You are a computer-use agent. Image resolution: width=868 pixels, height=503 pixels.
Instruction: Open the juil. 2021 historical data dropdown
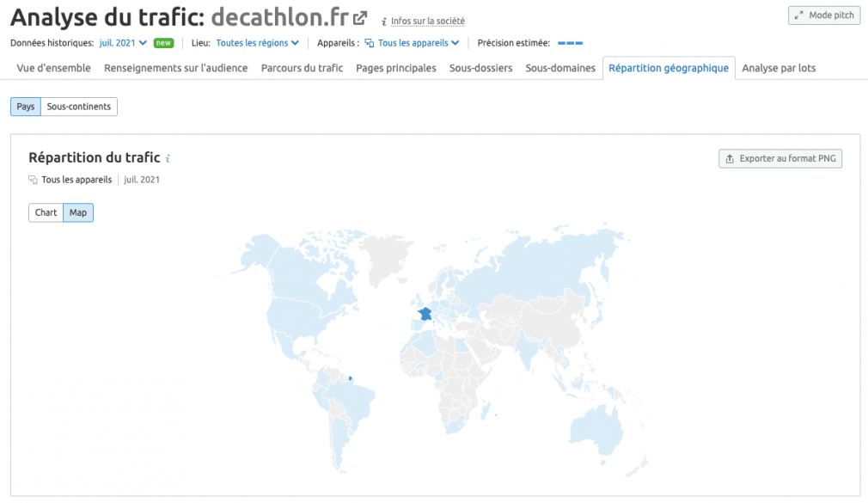coord(123,43)
